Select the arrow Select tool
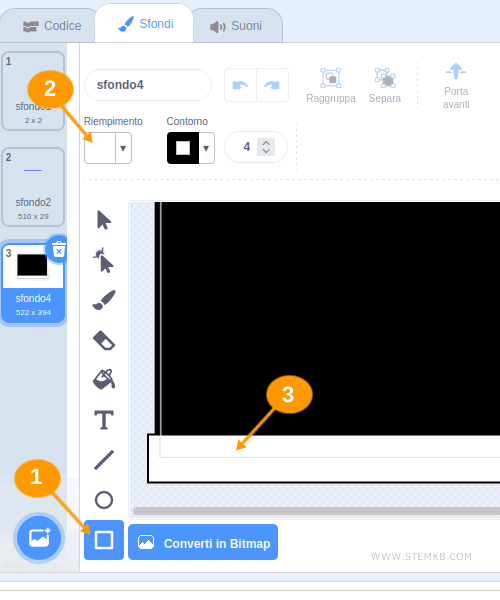Screen dimensions: 500x600 click(104, 220)
